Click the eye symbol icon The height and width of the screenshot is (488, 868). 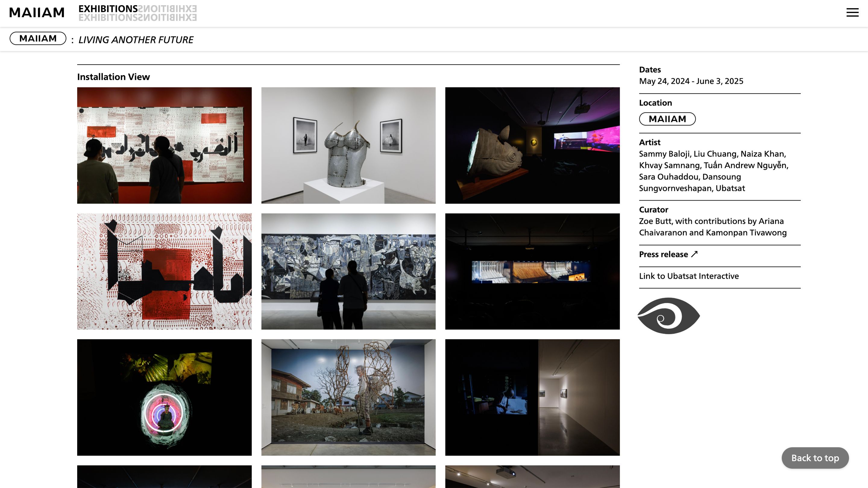(668, 316)
